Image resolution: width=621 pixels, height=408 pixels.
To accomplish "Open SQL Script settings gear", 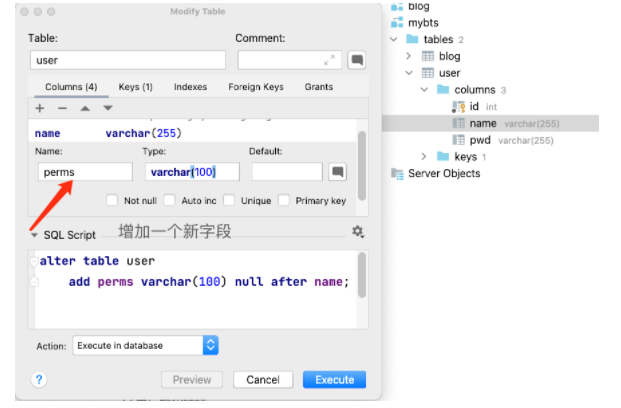I will click(358, 231).
